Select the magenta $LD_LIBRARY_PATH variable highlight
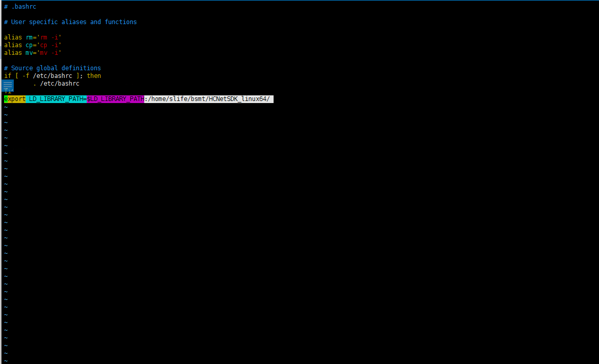Screen dimensions: 599x364 click(114, 98)
